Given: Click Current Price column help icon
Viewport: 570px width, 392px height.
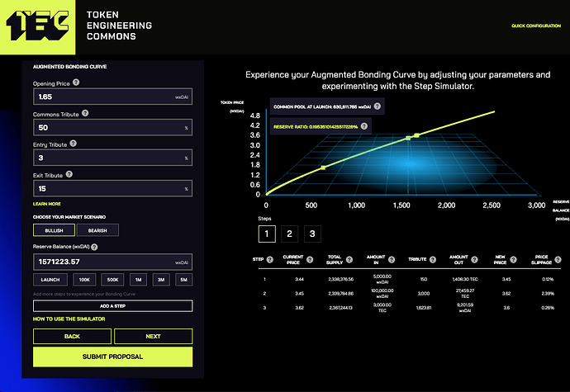Looking at the screenshot, I should [310, 260].
